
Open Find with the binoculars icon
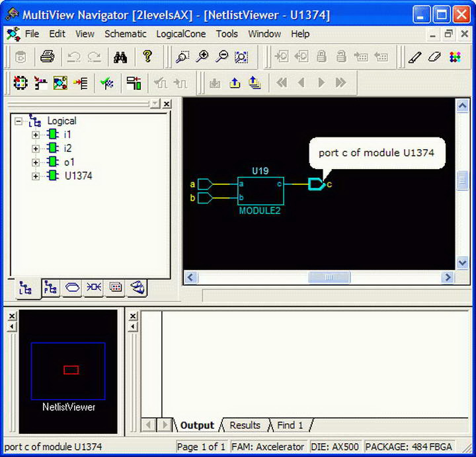(120, 57)
